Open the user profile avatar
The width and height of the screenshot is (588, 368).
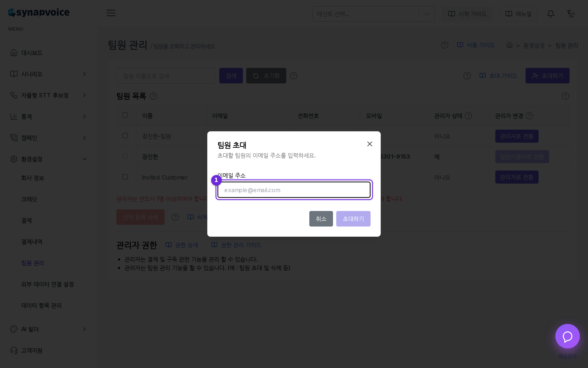point(571,14)
